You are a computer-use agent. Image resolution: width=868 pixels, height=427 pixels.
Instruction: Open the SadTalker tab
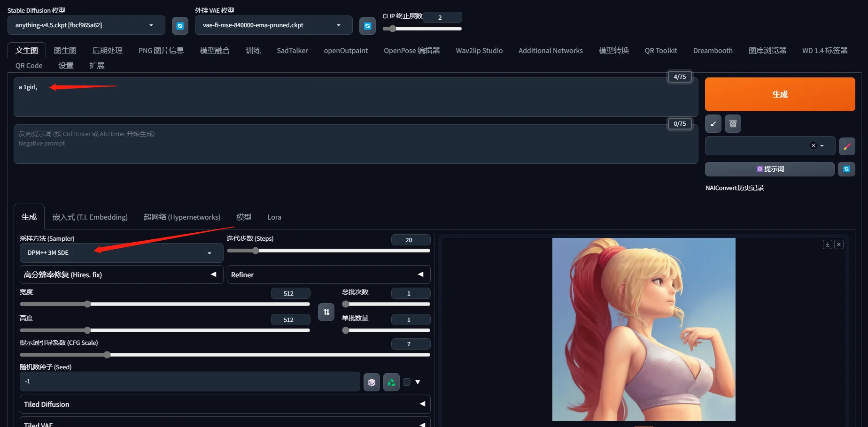[x=292, y=51]
